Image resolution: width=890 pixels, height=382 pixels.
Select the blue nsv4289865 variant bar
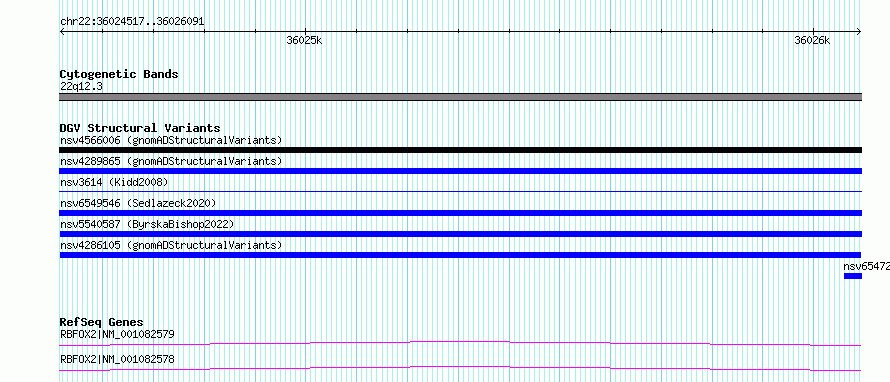click(x=460, y=171)
